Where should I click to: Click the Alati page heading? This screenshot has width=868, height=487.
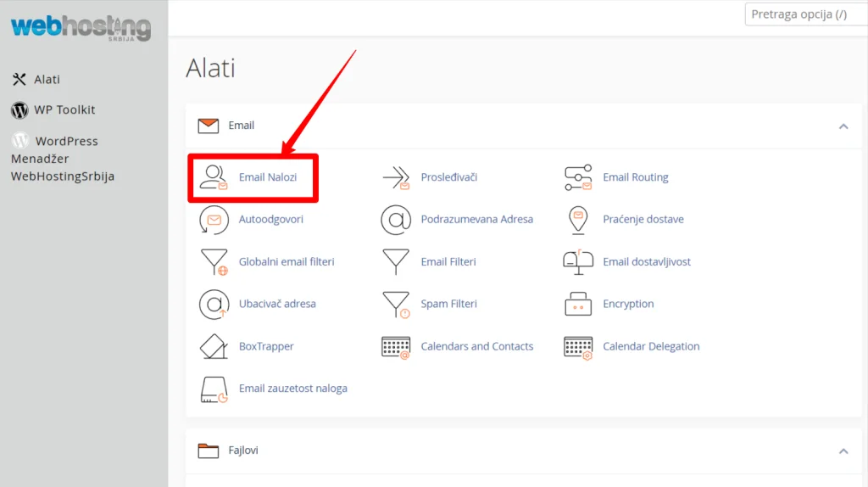211,69
